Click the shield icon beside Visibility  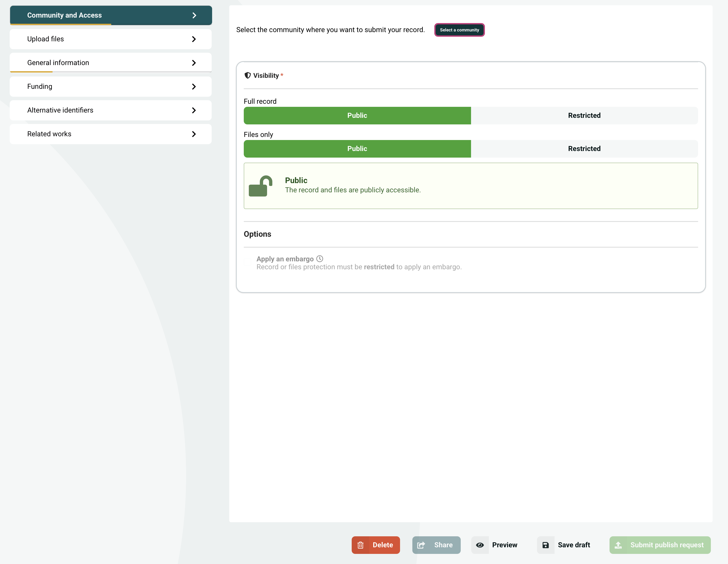248,75
